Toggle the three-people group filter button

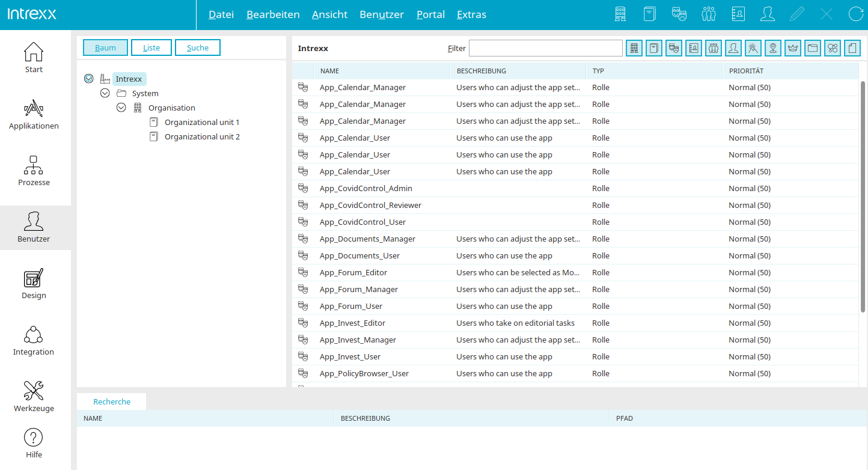pos(714,48)
